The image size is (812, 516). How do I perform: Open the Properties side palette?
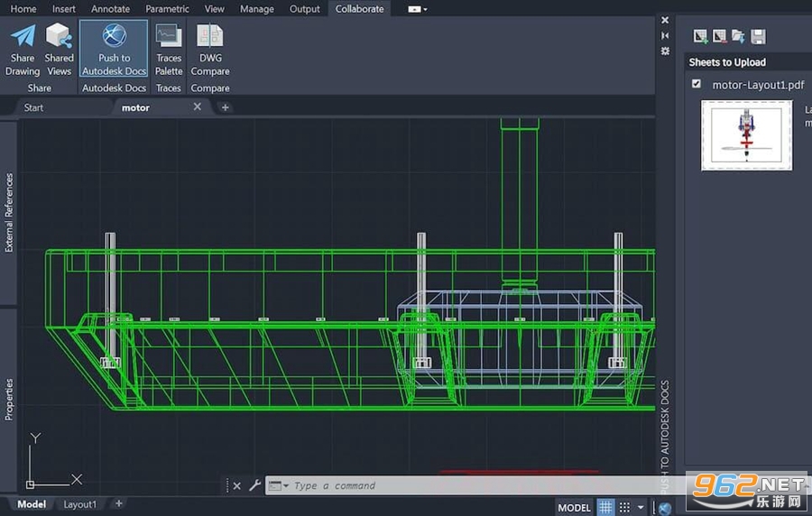coord(9,400)
